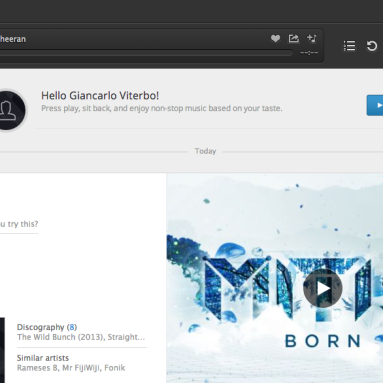Click the track title ending in 'heeran'

pyautogui.click(x=13, y=39)
